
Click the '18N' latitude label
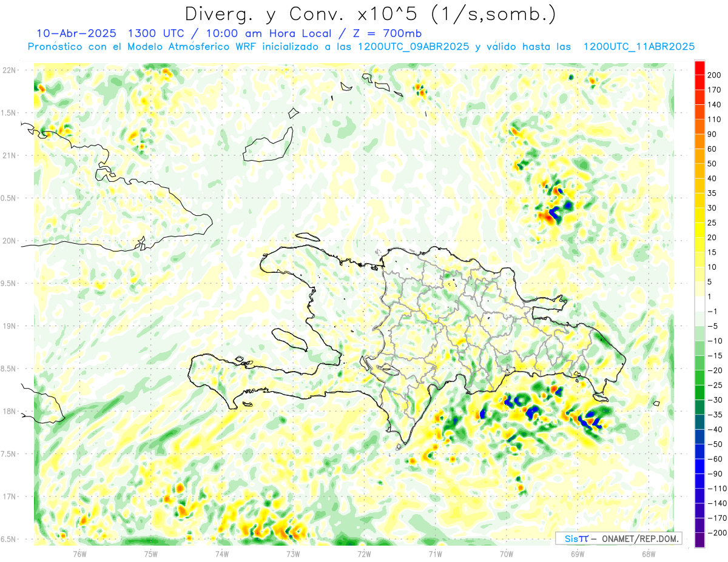[9, 412]
